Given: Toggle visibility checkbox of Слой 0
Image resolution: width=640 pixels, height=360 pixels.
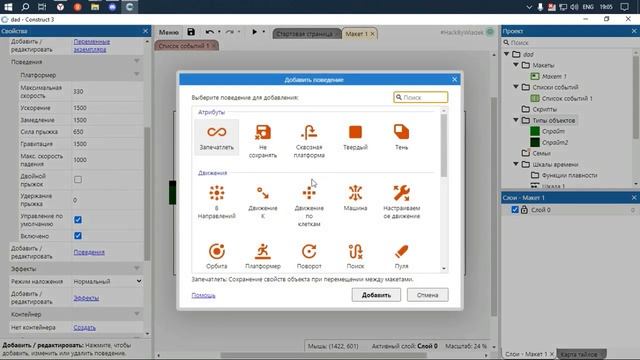Looking at the screenshot, I should coord(515,210).
